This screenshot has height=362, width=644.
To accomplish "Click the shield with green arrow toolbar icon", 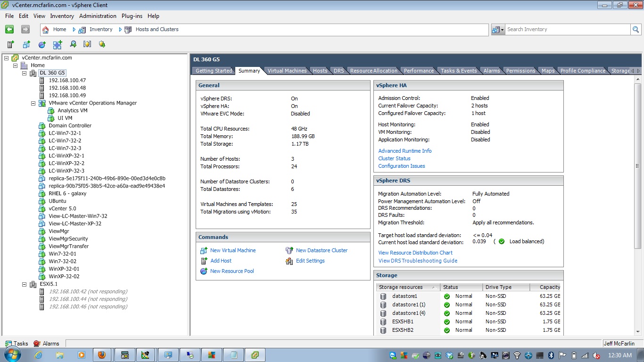I will 102,44.
